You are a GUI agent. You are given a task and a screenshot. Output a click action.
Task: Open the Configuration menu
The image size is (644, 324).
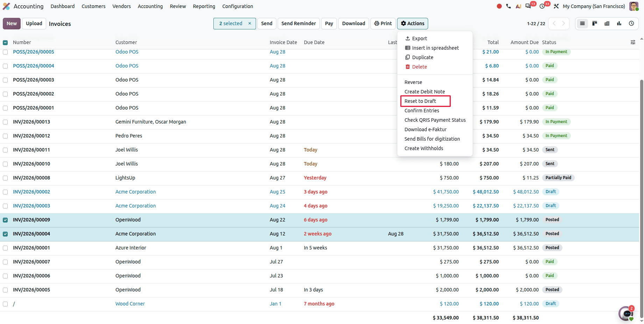(238, 6)
